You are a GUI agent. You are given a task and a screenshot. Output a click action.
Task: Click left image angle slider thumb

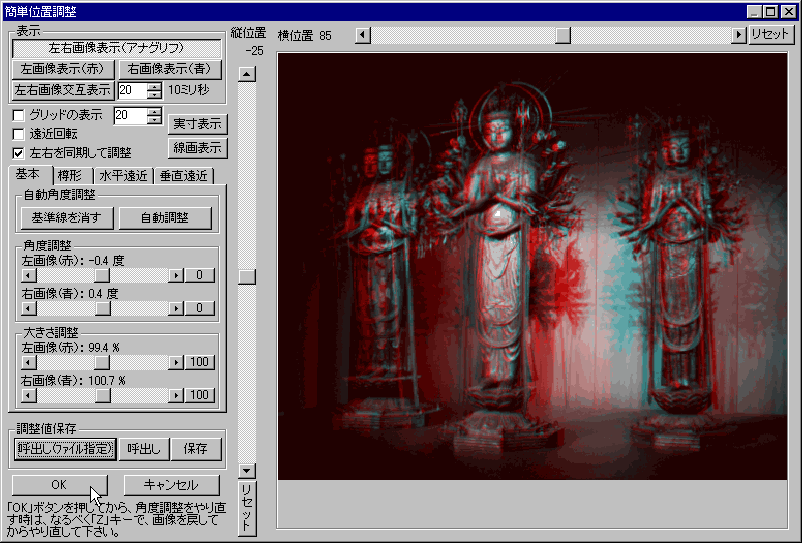click(102, 276)
